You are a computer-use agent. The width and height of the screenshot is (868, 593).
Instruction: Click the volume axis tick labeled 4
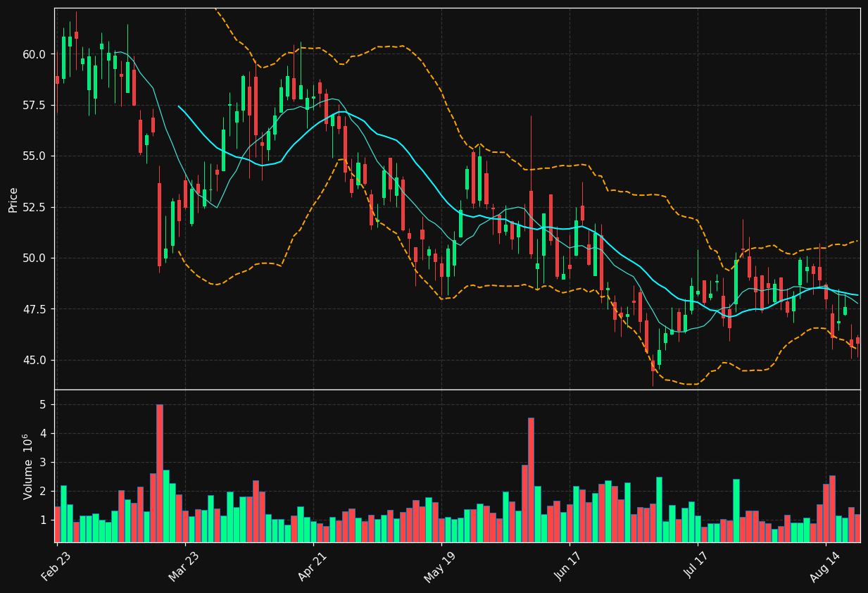42,434
